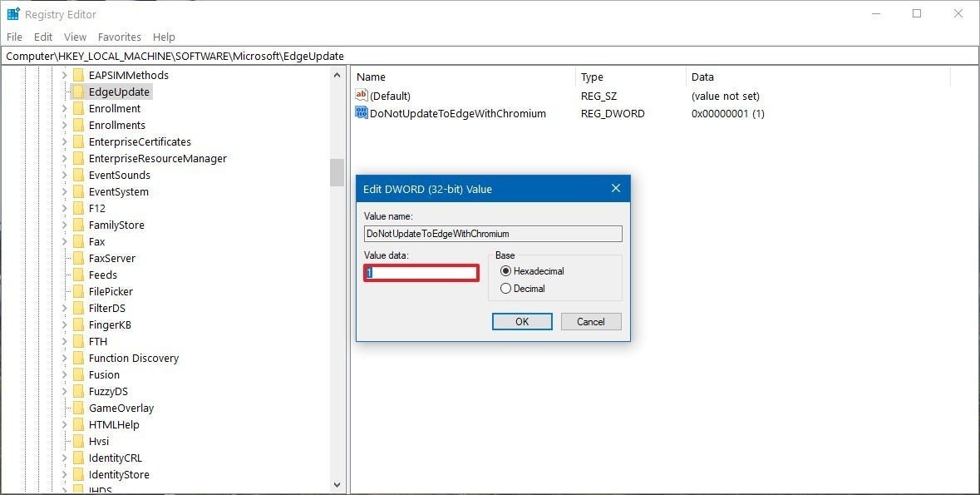Click the Enrollment folder icon
The width and height of the screenshot is (980, 495).
(78, 108)
